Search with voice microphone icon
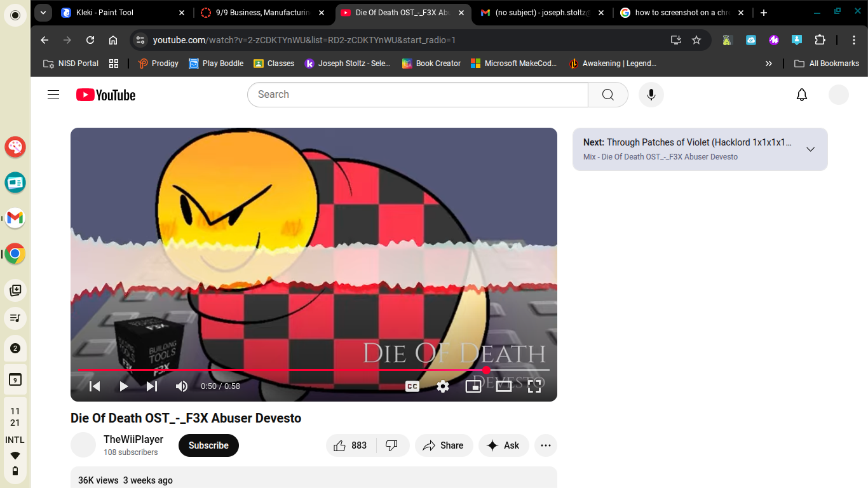The width and height of the screenshot is (868, 488). tap(651, 95)
